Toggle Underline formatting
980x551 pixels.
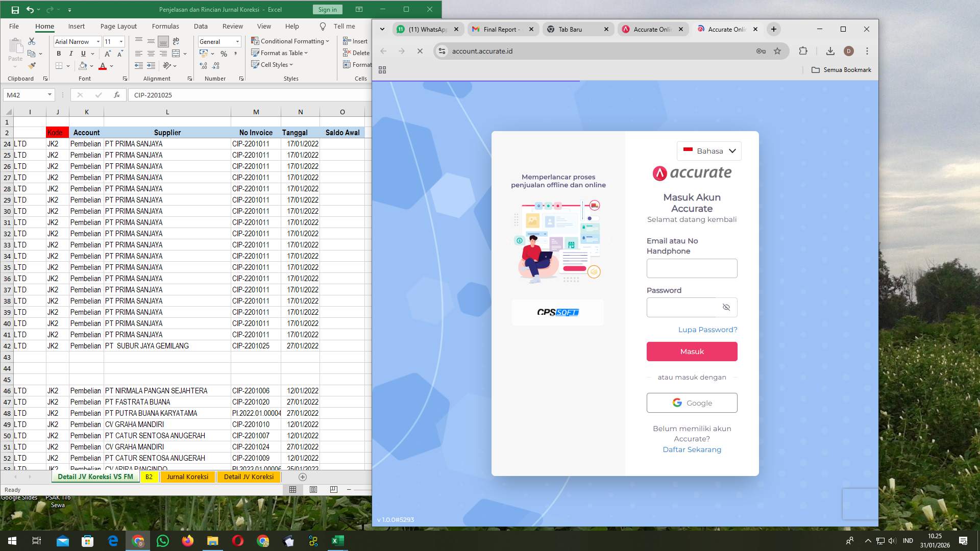(83, 53)
